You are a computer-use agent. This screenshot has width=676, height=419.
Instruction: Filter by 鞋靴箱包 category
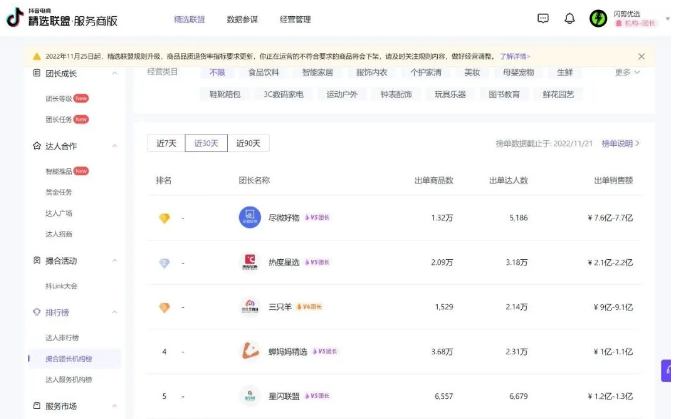pos(225,94)
